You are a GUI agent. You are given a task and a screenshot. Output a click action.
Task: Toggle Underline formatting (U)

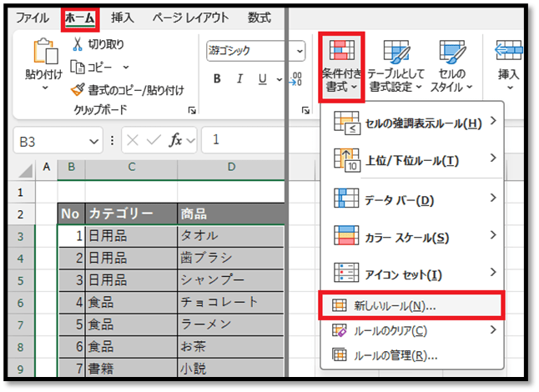coord(262,79)
